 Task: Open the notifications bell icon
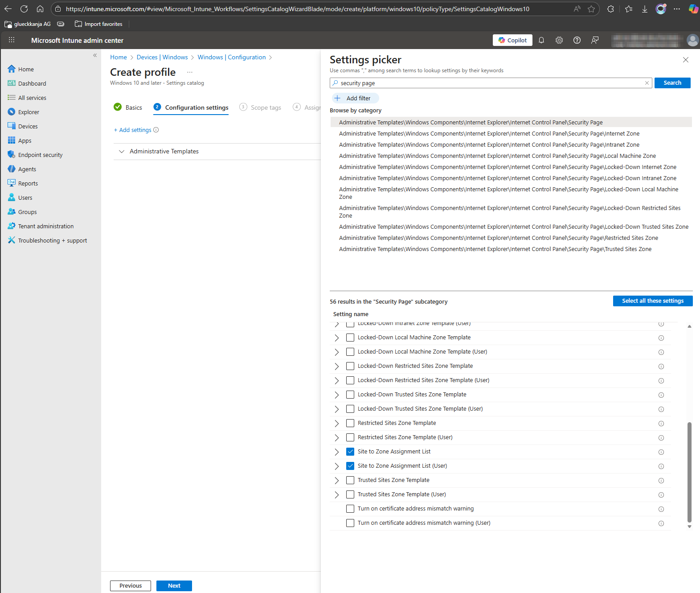541,40
